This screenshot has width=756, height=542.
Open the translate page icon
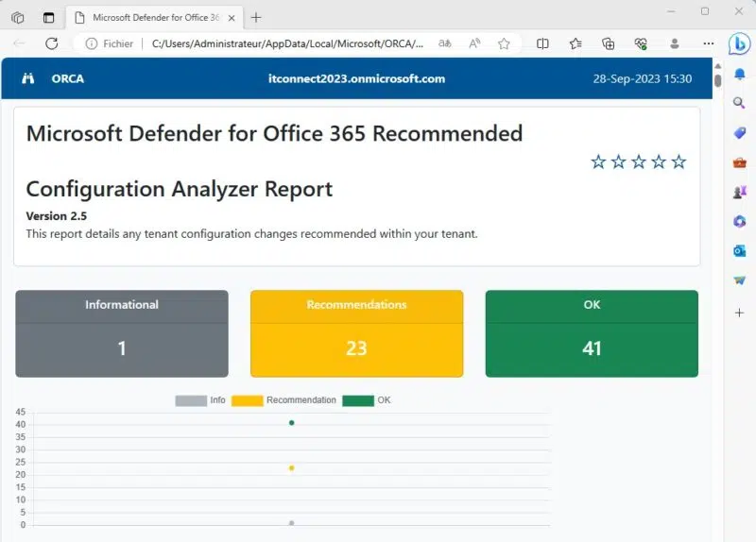[x=445, y=43]
